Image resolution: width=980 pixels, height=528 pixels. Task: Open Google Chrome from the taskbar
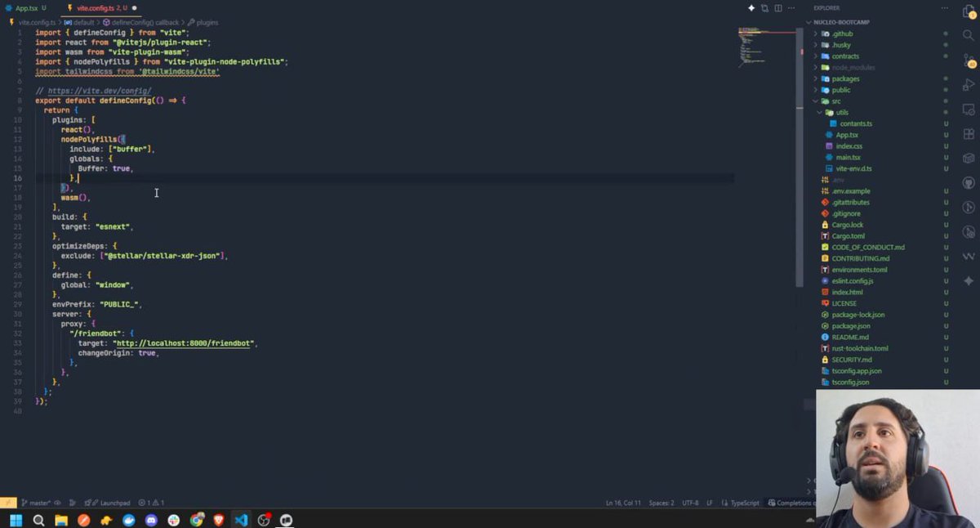tap(197, 520)
